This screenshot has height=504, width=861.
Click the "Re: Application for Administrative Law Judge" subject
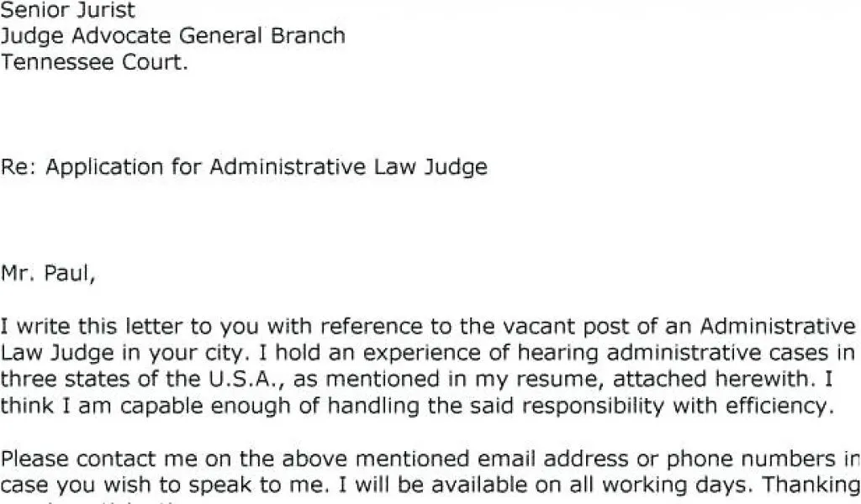(244, 166)
